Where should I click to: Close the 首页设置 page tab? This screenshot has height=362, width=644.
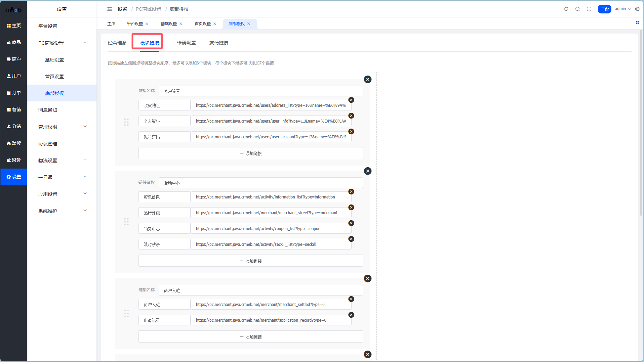pos(215,24)
